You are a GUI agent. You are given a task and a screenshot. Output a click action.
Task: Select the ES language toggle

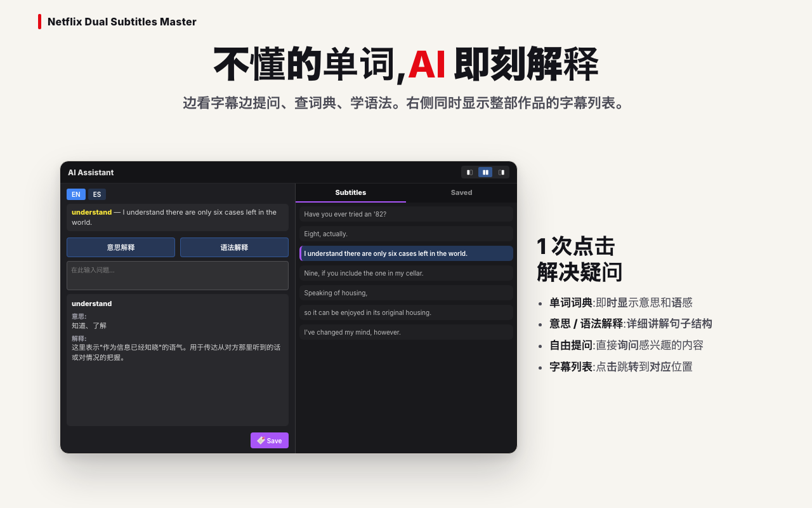coord(97,194)
